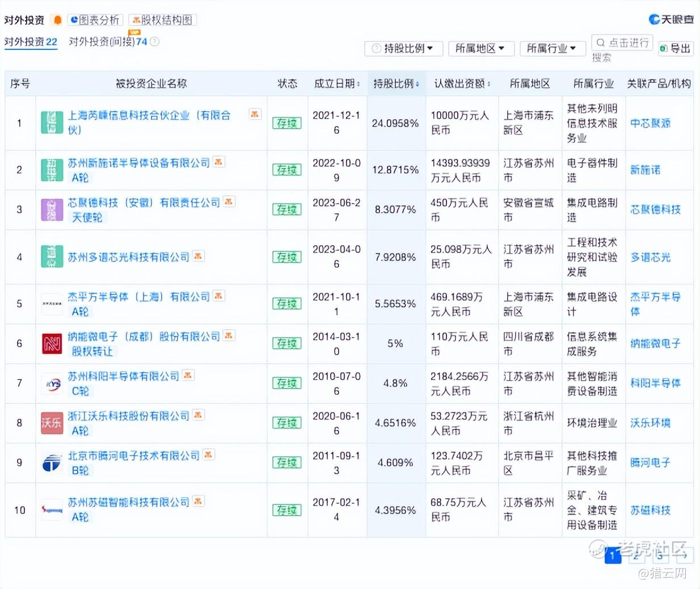Click the 点击进行搜索 search field

622,43
